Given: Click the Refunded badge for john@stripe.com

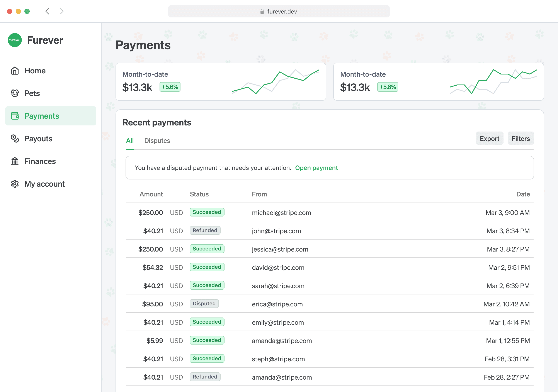Looking at the screenshot, I should click(205, 230).
